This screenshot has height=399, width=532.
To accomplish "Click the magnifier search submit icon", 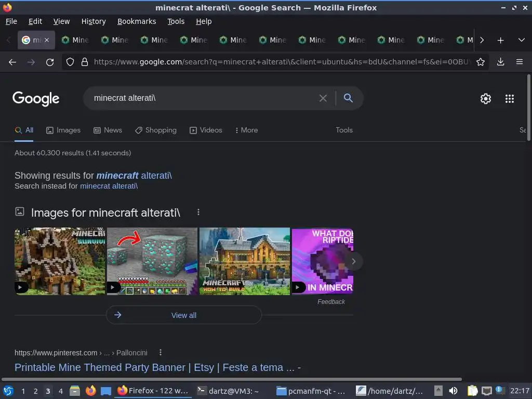I will click(x=348, y=98).
